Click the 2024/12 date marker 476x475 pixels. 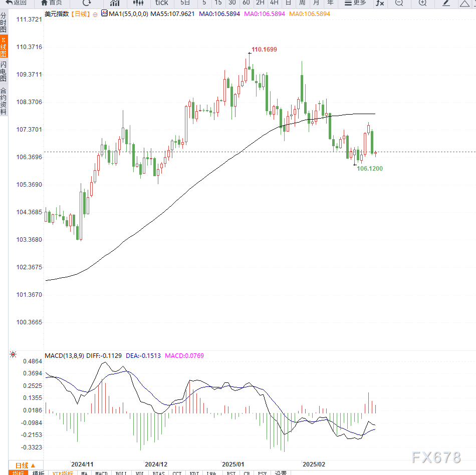[x=156, y=464]
